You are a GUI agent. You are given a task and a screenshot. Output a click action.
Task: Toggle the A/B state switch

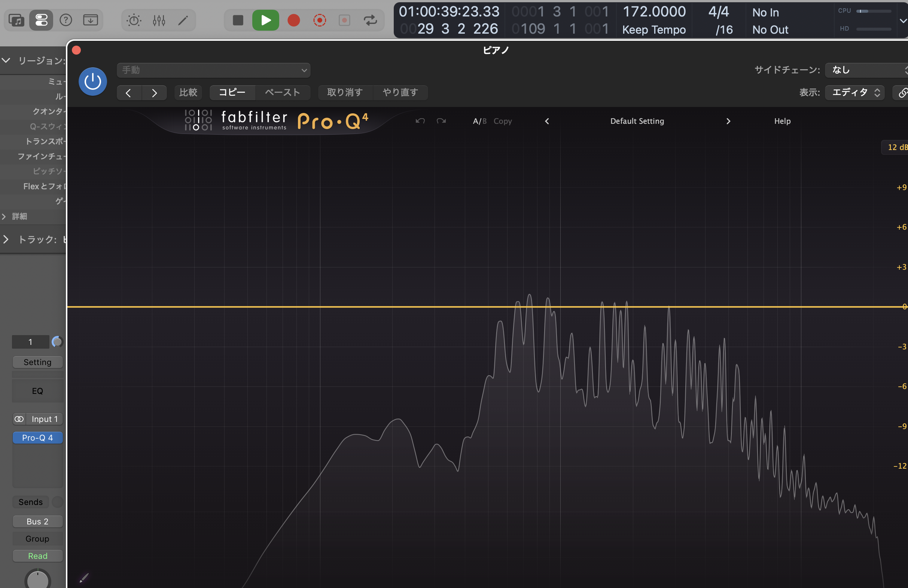[479, 121]
